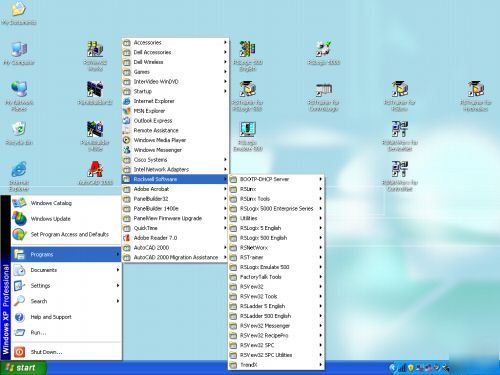Open FactoryTalk Tools menu folder
Image resolution: width=500 pixels, height=375 pixels.
(x=276, y=277)
